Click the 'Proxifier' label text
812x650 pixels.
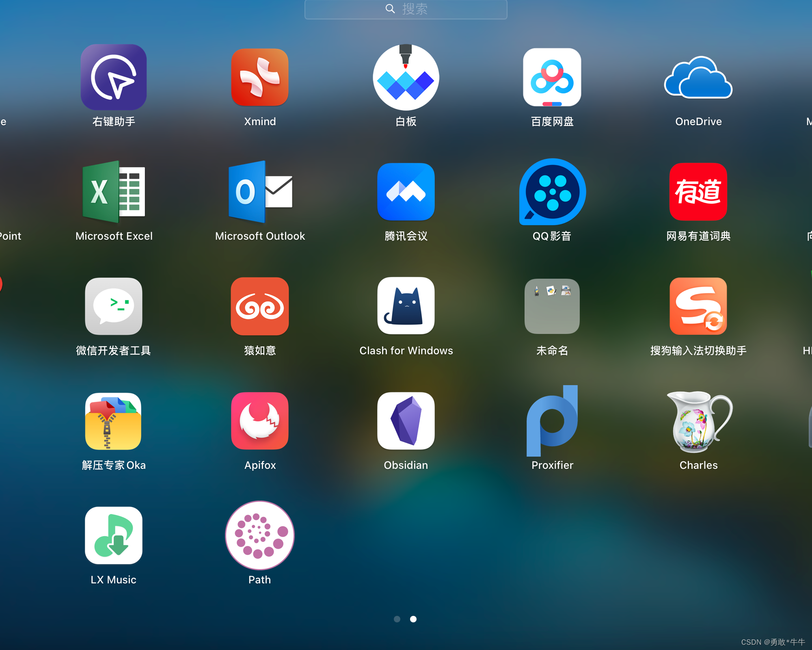[x=552, y=465]
